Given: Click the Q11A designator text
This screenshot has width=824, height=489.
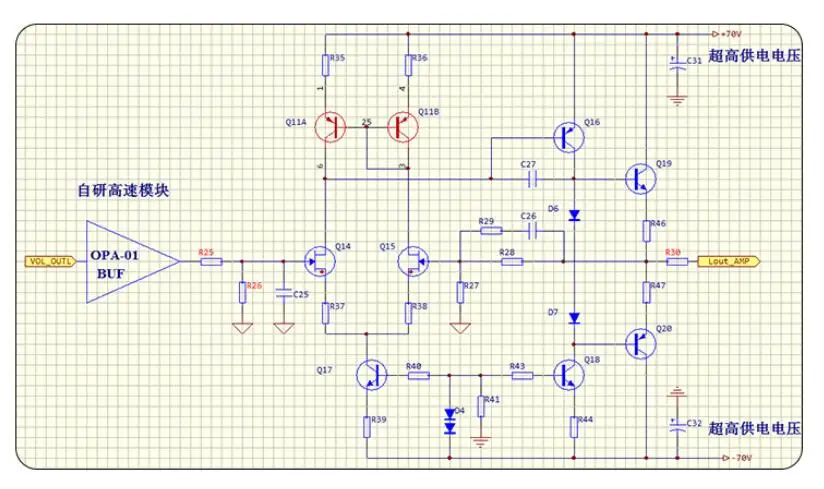Looking at the screenshot, I should [296, 122].
